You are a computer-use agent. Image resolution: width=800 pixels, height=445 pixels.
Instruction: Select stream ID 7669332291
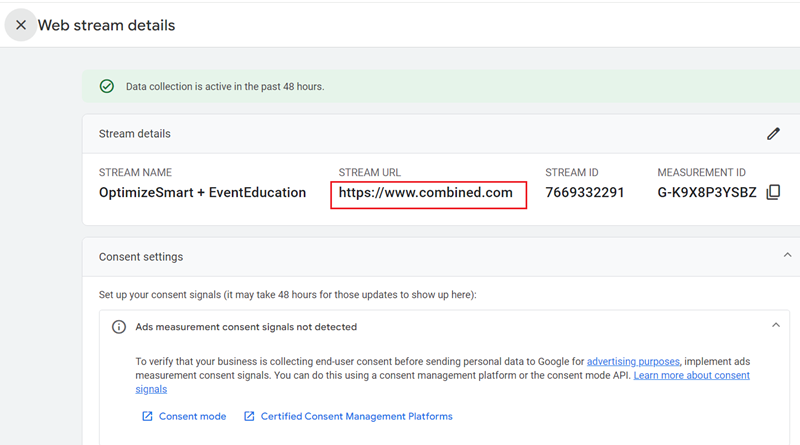585,192
